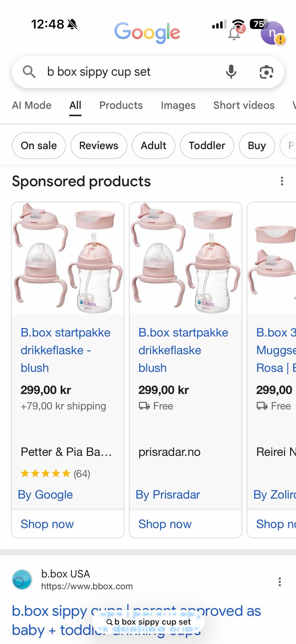Open the prisradar.no product image
The width and height of the screenshot is (296, 644).
[185, 258]
